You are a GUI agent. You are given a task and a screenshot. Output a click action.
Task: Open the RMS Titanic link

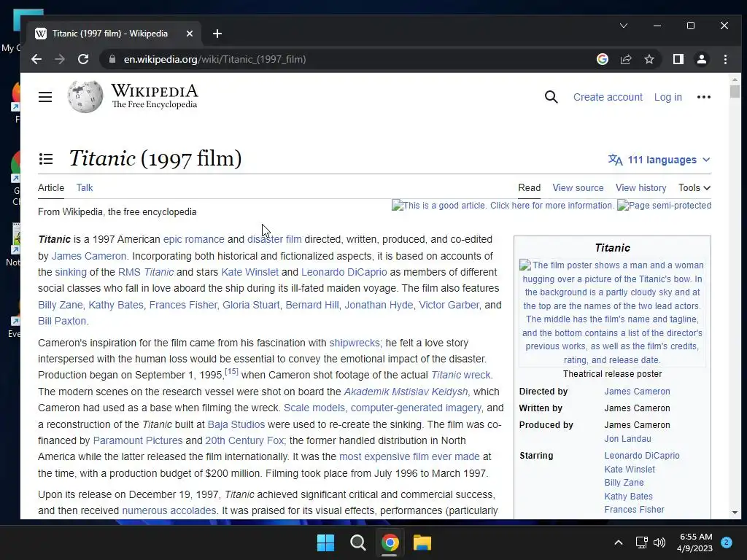click(146, 272)
